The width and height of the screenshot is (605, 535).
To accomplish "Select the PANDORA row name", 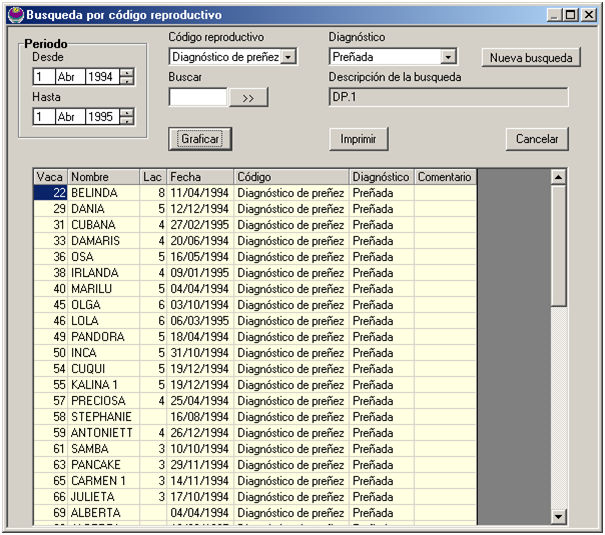I will click(x=103, y=337).
